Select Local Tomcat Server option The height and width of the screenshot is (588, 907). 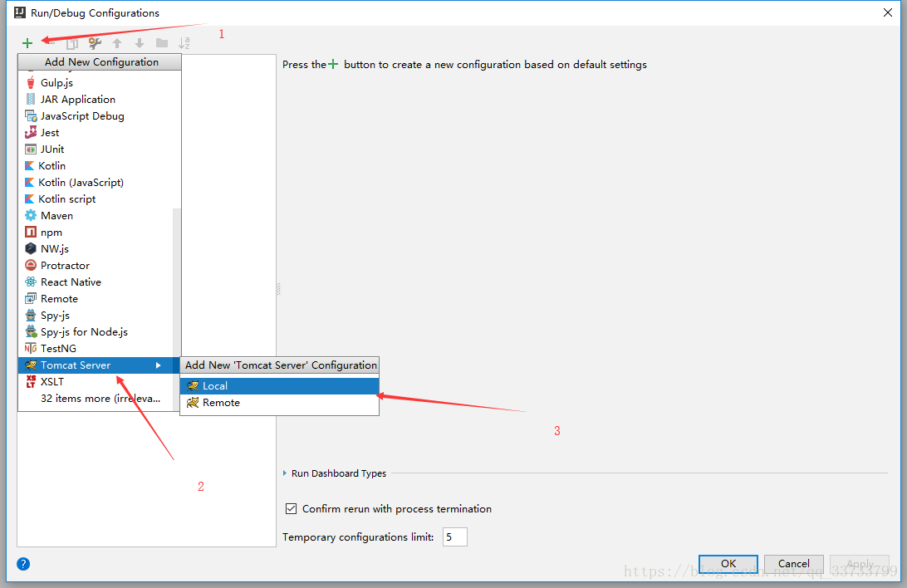(x=280, y=386)
